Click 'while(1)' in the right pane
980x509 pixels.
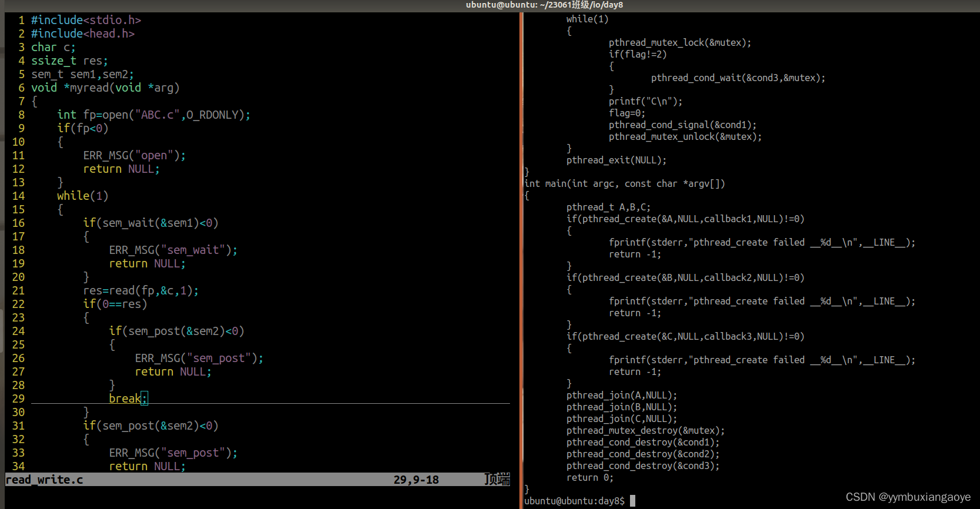click(587, 19)
